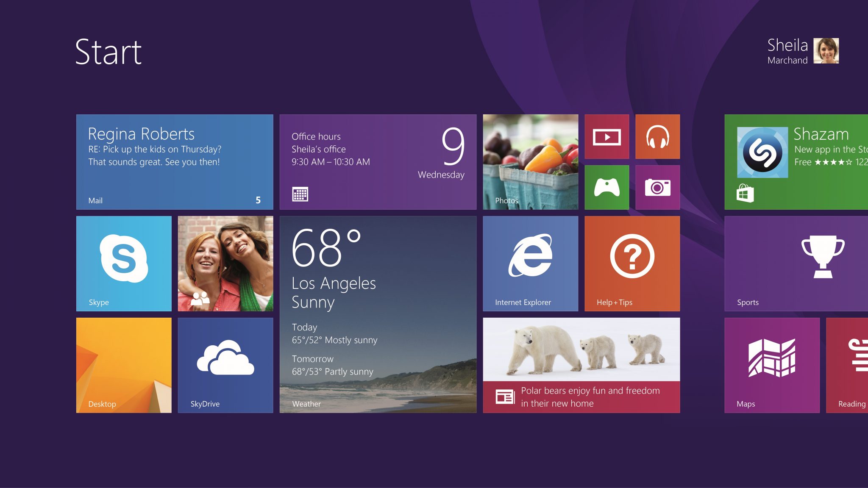Image resolution: width=868 pixels, height=488 pixels.
Task: Click Sheila Marchand's profile picture
Action: [826, 51]
